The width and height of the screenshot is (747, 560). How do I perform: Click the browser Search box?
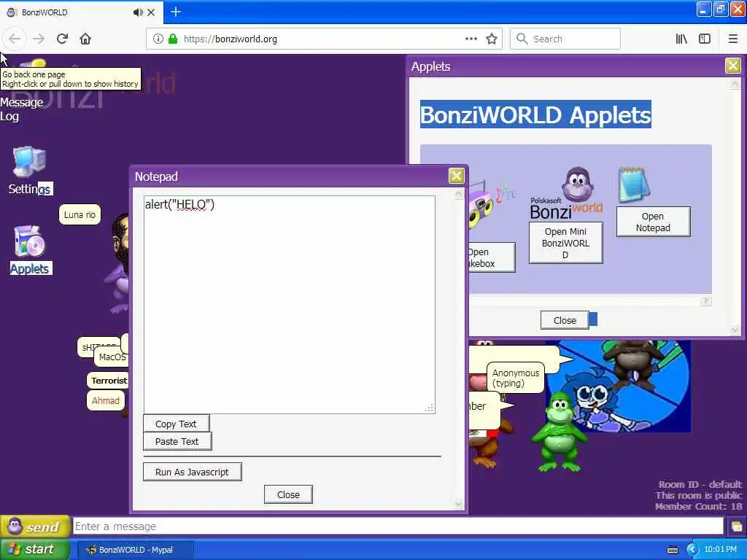point(565,39)
